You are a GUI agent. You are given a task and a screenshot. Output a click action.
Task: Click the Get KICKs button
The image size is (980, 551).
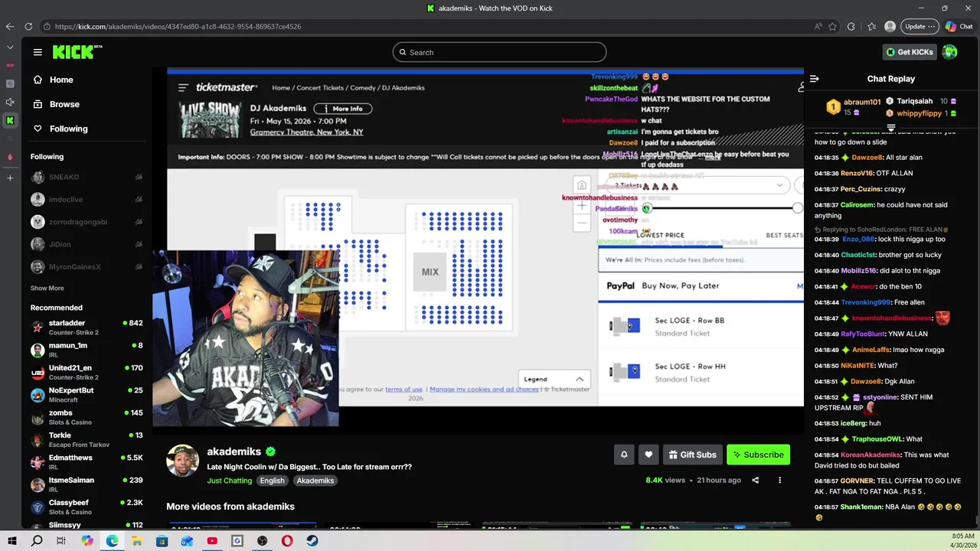910,52
